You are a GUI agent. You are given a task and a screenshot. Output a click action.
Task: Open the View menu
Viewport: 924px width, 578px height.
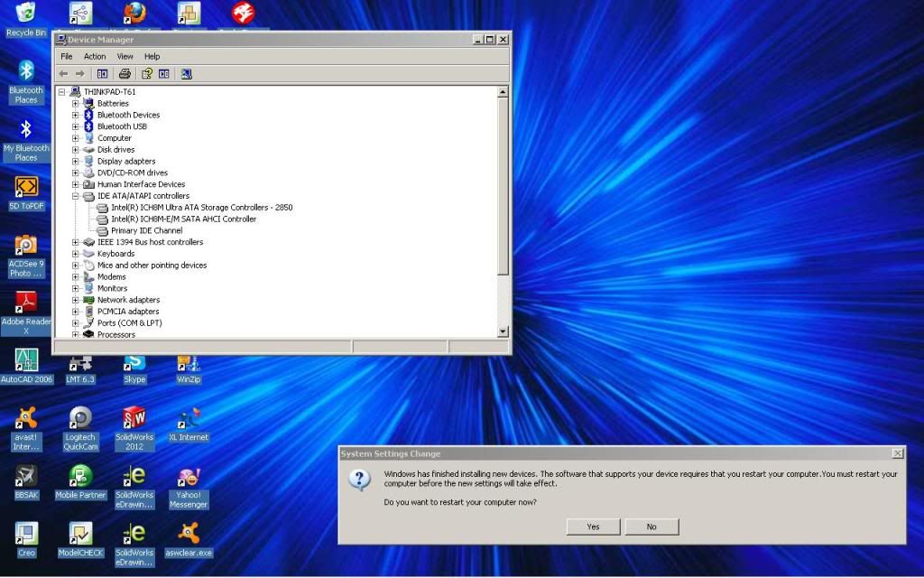pyautogui.click(x=125, y=56)
